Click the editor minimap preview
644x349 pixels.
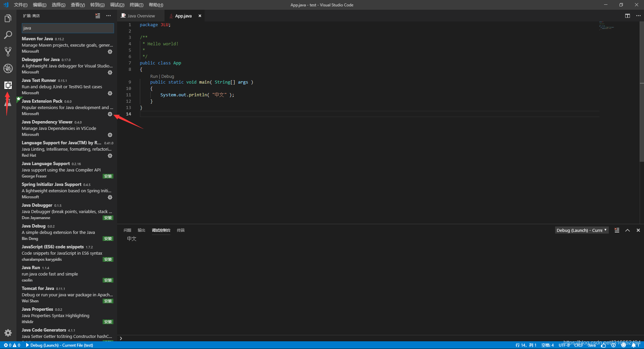(x=607, y=26)
